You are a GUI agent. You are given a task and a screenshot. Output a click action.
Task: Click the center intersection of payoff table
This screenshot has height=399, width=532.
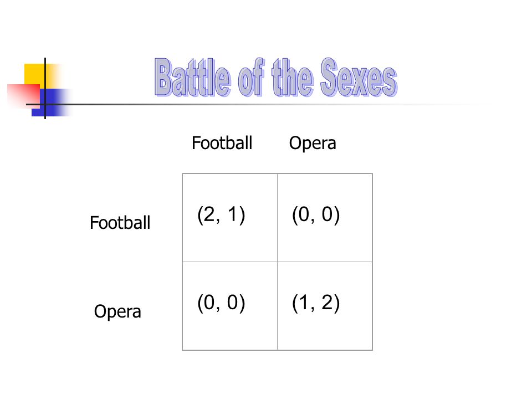[x=277, y=262]
